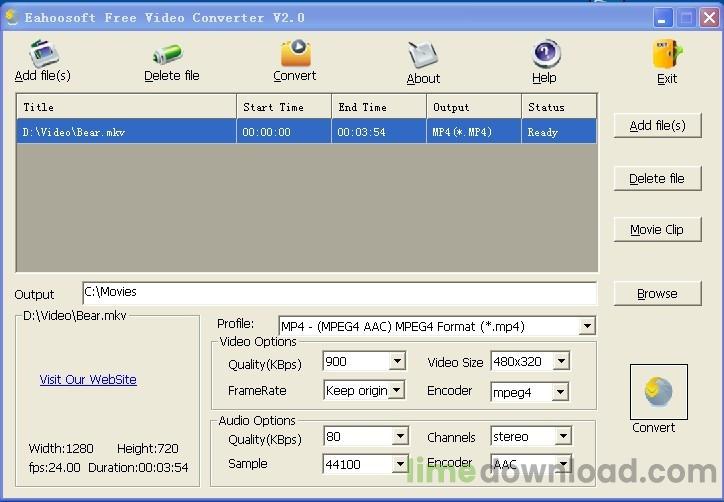Click the Movie Clip button
The width and height of the screenshot is (724, 502).
[657, 229]
